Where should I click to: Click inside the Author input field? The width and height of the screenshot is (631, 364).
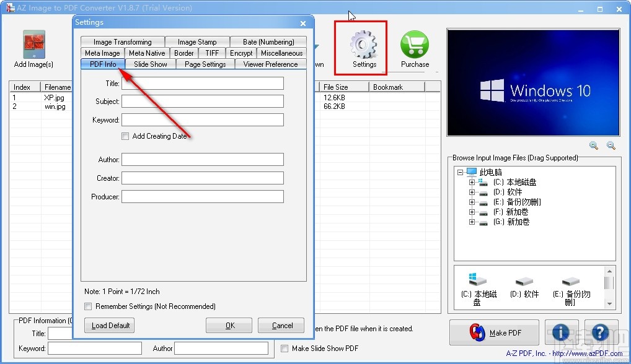point(203,159)
